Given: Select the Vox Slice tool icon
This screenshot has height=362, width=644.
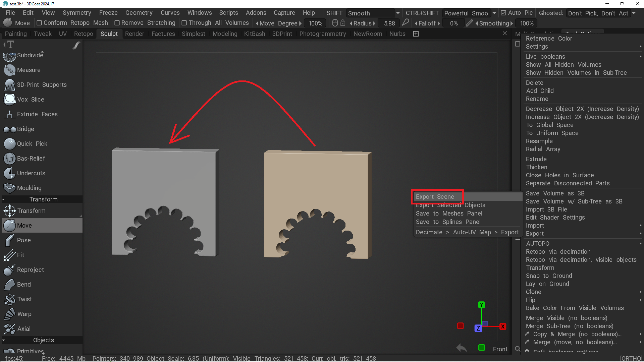Looking at the screenshot, I should [9, 100].
